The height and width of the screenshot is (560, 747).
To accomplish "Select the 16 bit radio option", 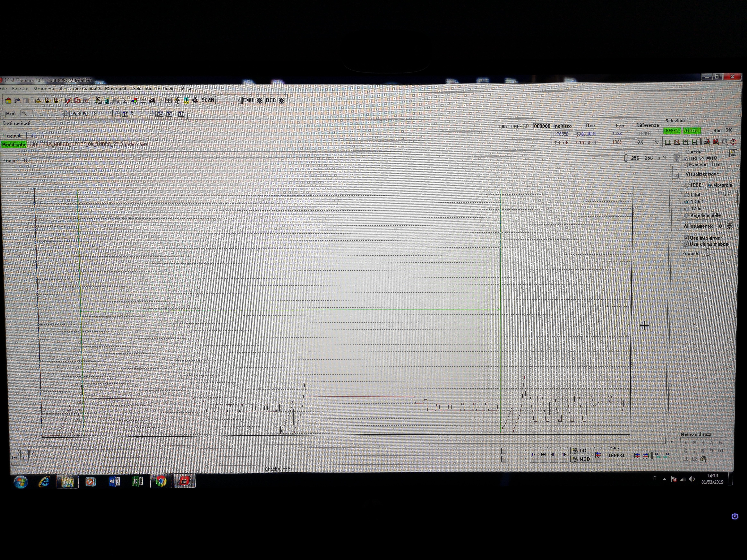I will (x=687, y=202).
